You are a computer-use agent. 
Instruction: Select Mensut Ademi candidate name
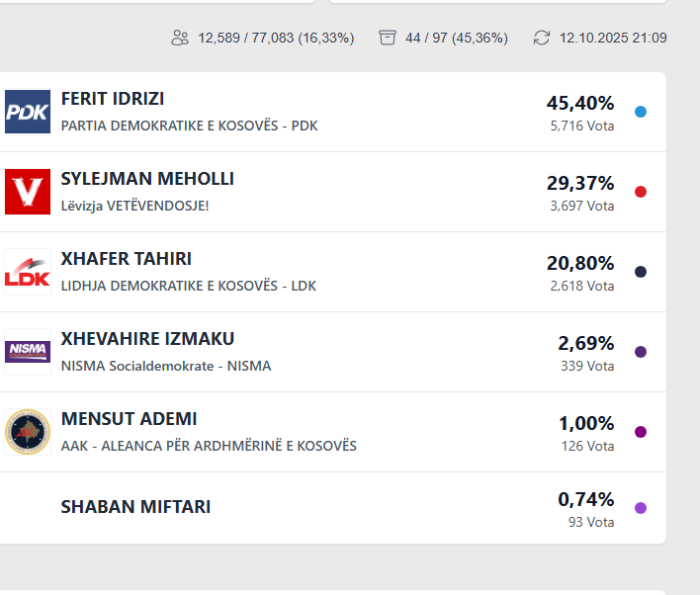click(129, 419)
